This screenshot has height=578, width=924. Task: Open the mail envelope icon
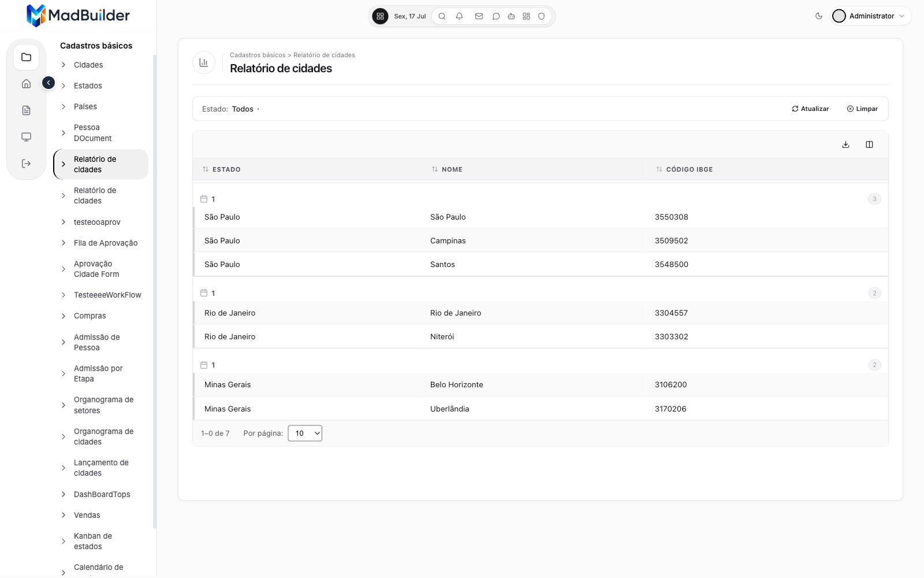click(x=479, y=16)
